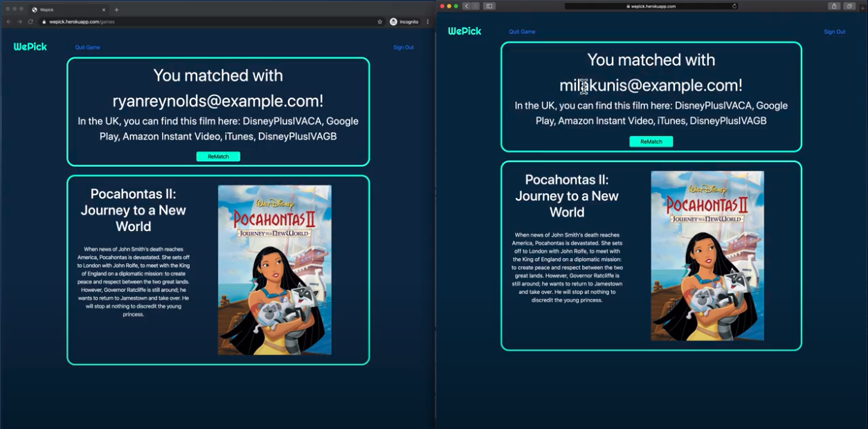Viewport: 868px width, 429px height.
Task: Open a new tab in Chrome
Action: pos(116,10)
